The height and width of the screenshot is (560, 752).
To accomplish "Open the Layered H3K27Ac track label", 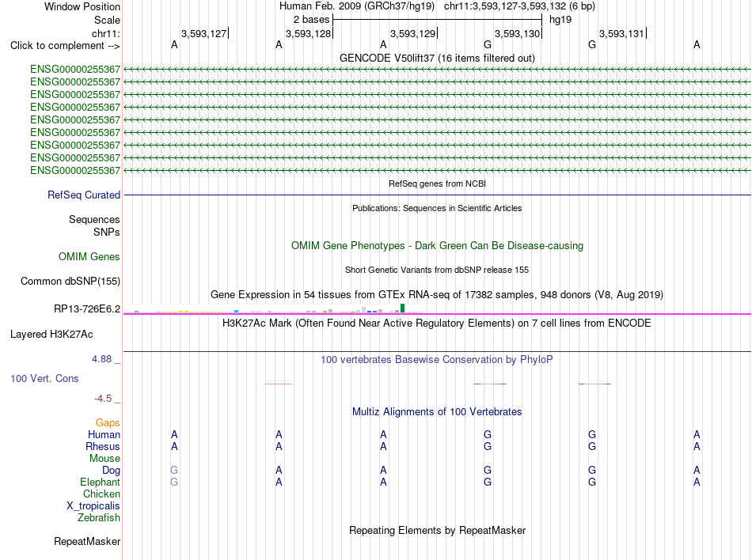I will tap(51, 335).
